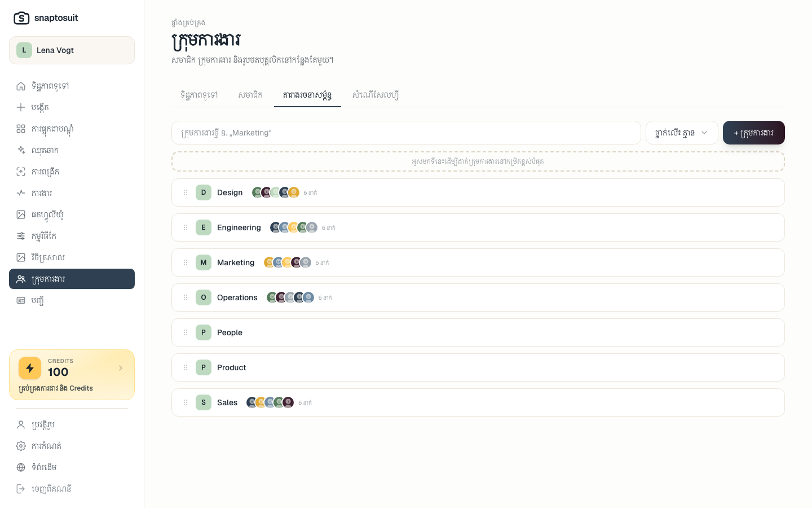Click the + ក្រុមការងារ add team button
This screenshot has height=508, width=812.
coord(754,133)
